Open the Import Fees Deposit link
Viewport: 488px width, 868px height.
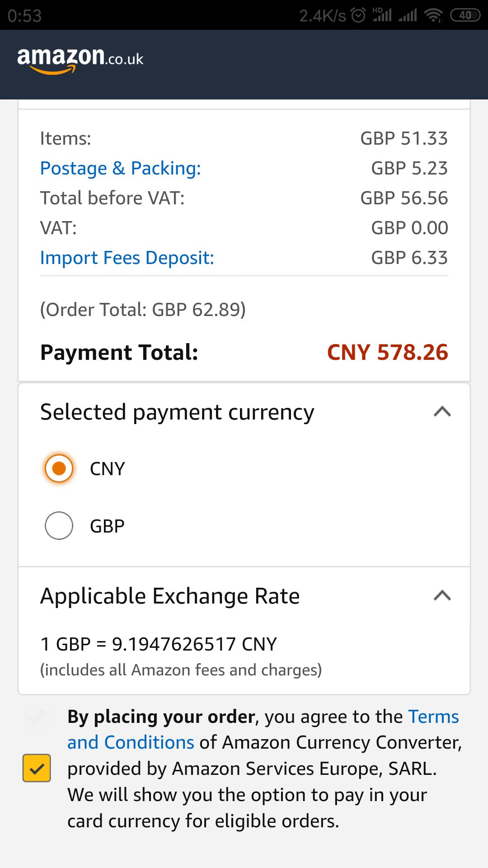coord(127,258)
